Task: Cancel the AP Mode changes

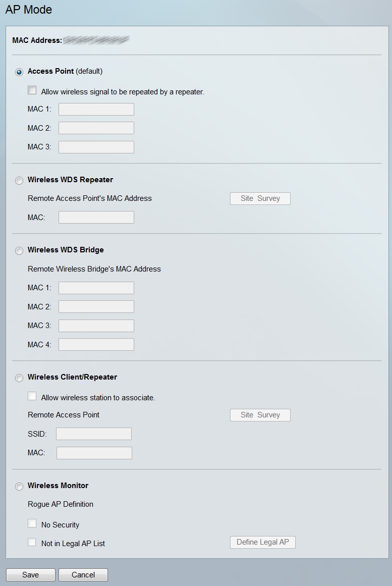Action: [x=83, y=574]
